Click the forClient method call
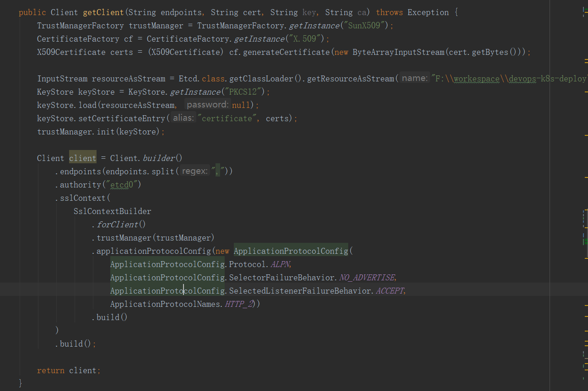 pos(117,225)
